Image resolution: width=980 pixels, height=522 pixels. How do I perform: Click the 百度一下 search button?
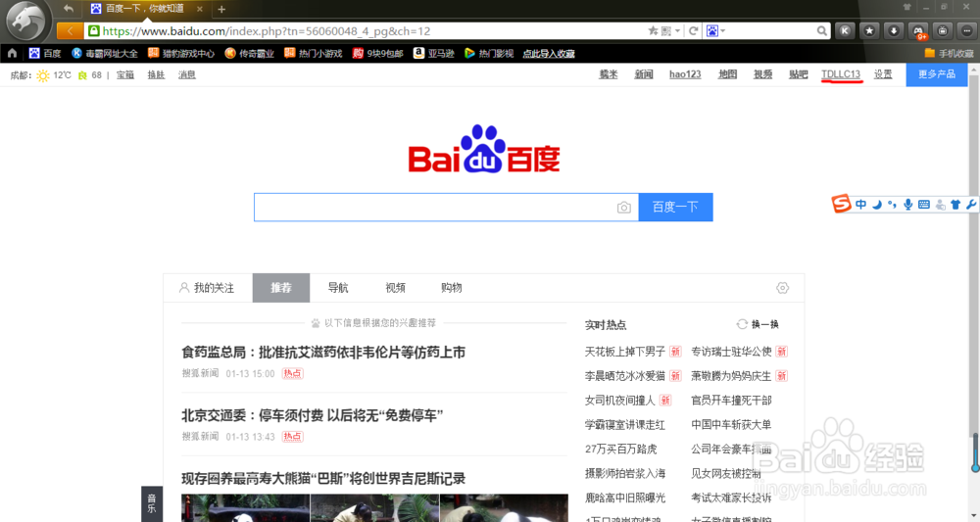675,208
